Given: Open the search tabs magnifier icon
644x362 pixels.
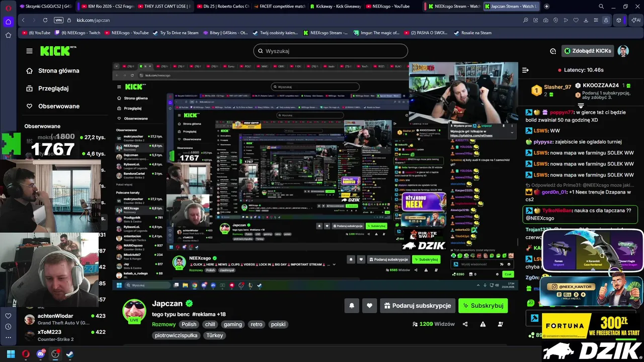Looking at the screenshot, I should pyautogui.click(x=601, y=7).
